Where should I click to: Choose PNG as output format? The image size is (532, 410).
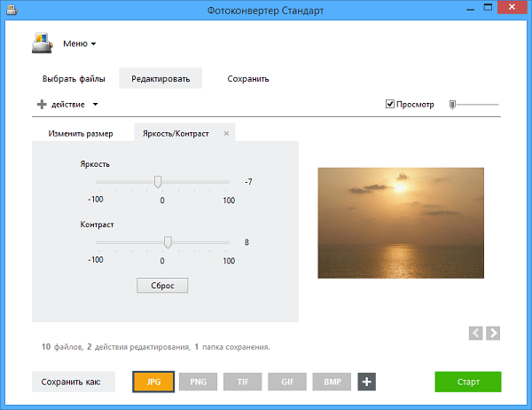pyautogui.click(x=198, y=382)
